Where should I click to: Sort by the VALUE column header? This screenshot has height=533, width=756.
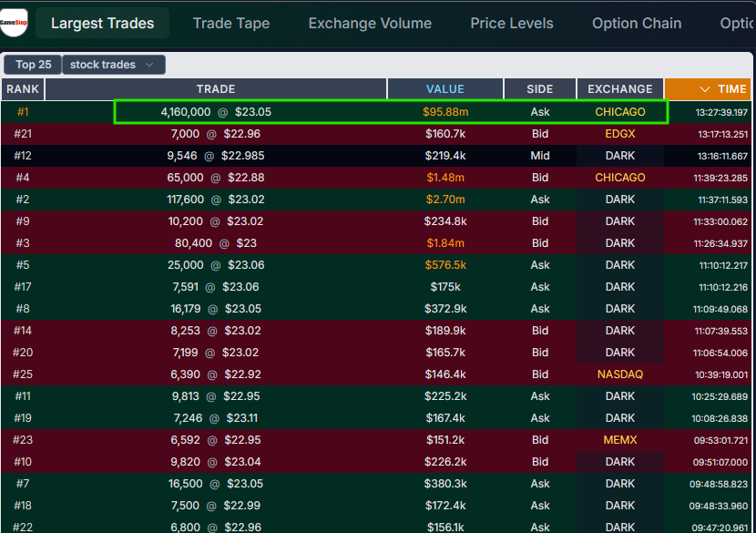point(445,89)
